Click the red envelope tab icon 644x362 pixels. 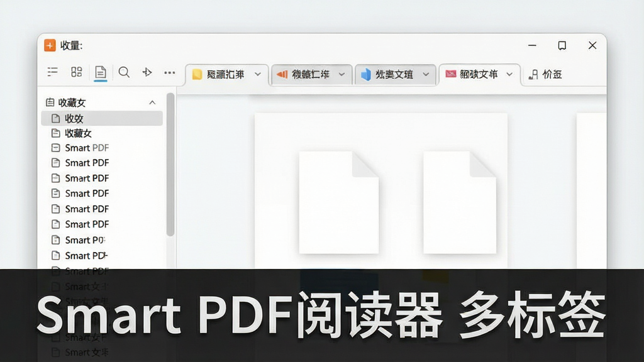[451, 74]
